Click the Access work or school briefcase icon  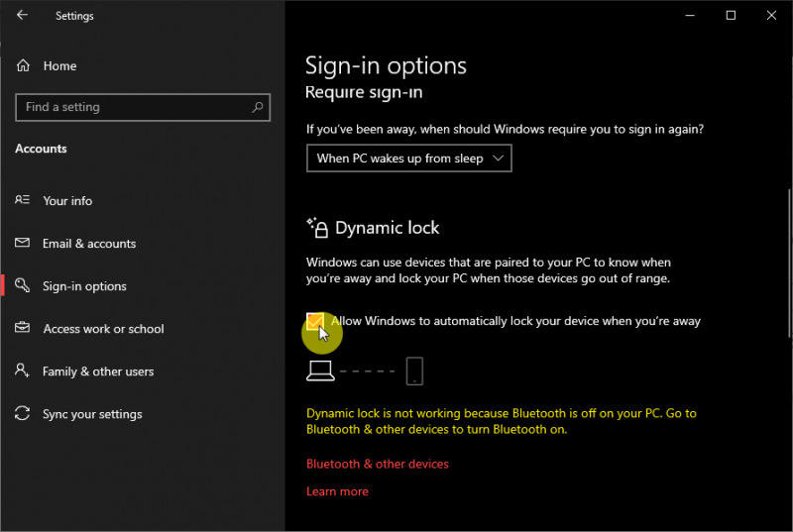point(23,329)
